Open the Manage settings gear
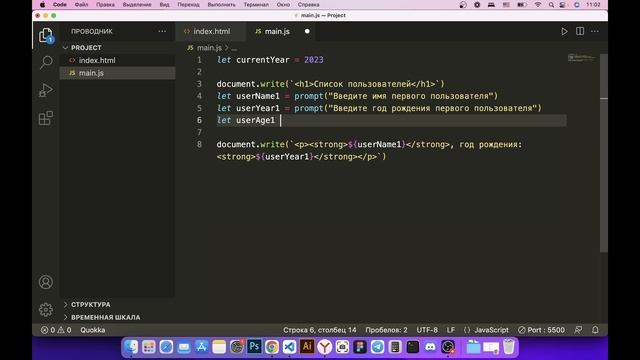Image resolution: width=640 pixels, height=360 pixels. [46, 309]
